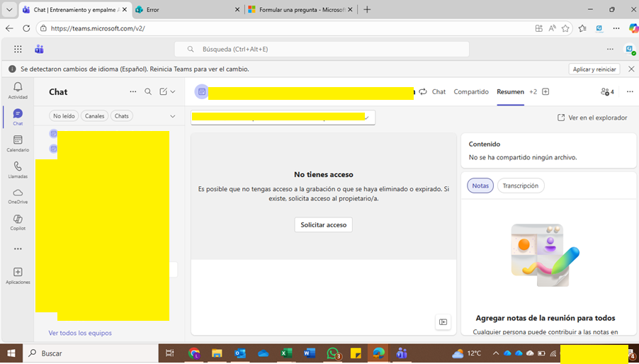Open Read aloud icon in address bar
The image size is (639, 364).
click(x=552, y=28)
